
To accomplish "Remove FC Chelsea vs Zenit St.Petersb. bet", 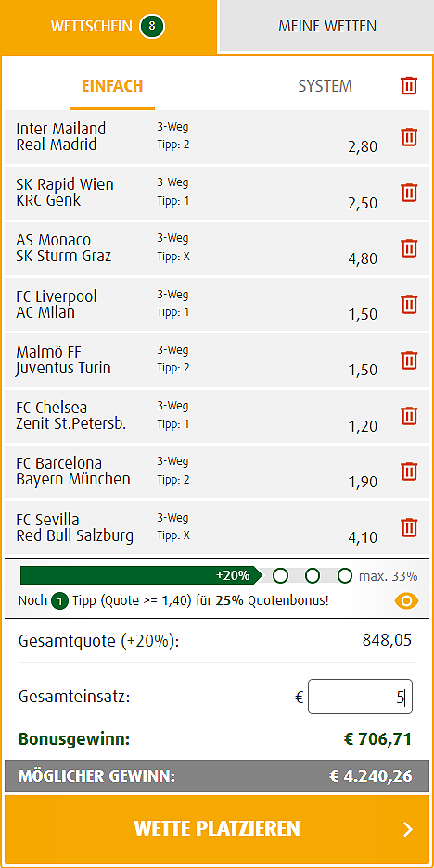I will tap(409, 416).
